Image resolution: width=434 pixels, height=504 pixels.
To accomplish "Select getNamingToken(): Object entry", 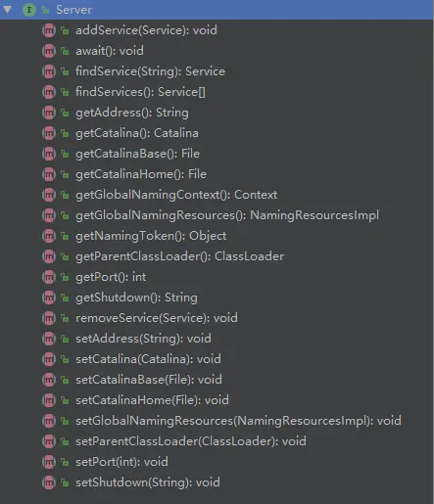I will tap(151, 236).
